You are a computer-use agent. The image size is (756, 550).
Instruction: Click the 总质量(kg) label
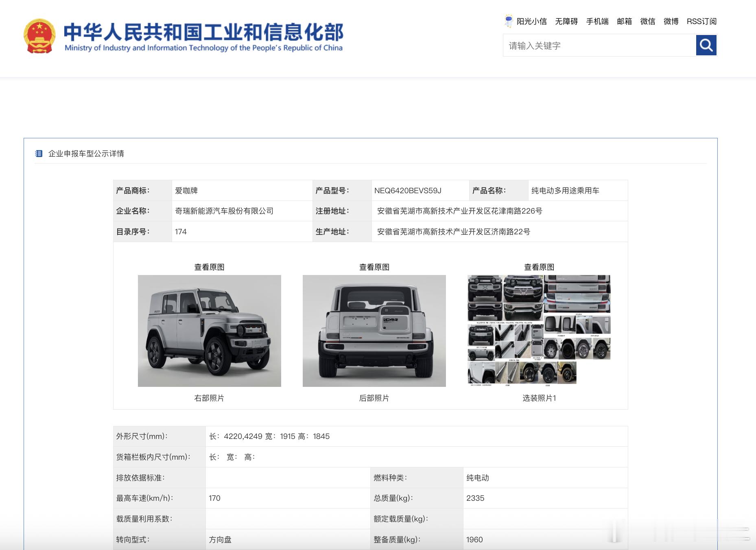(x=393, y=498)
